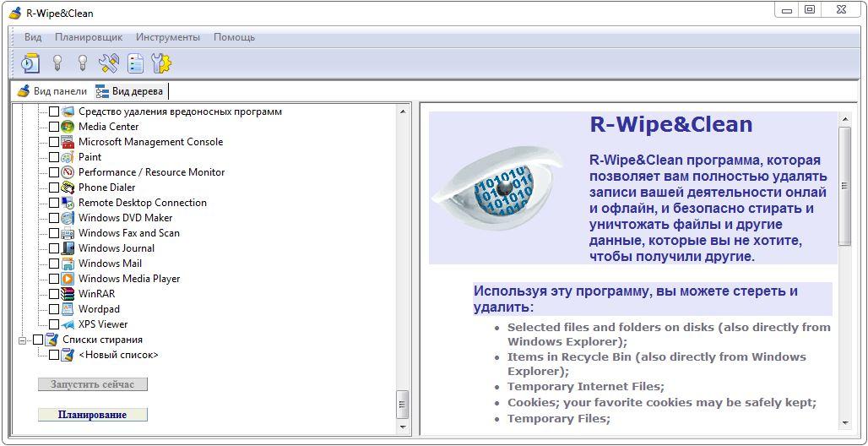Click the <Новый список> item icon
This screenshot has width=868, height=446.
[x=68, y=355]
